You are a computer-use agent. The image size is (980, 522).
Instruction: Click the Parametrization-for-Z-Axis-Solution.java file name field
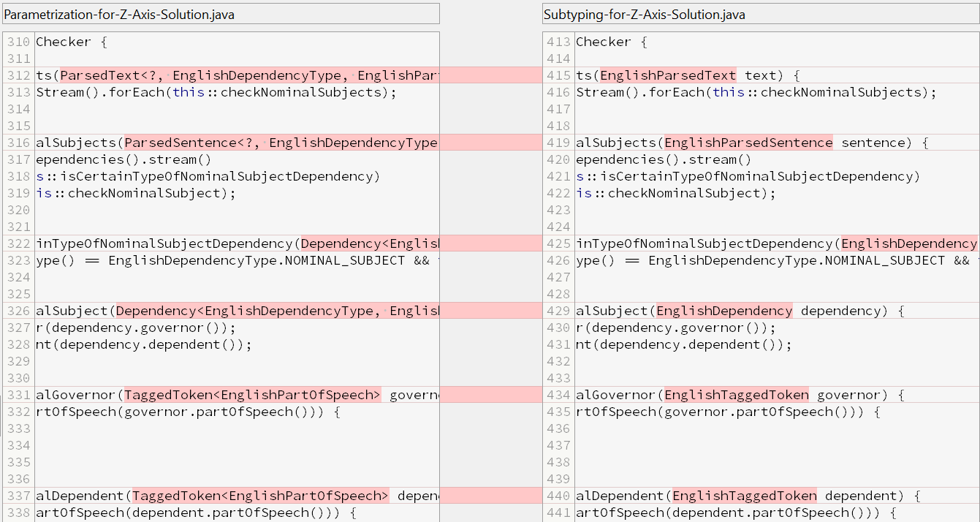(x=220, y=14)
